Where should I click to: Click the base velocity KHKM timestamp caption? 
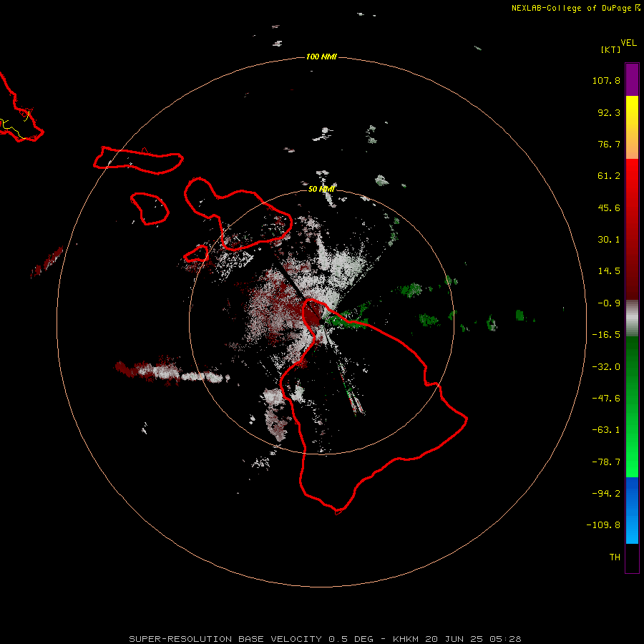click(325, 639)
